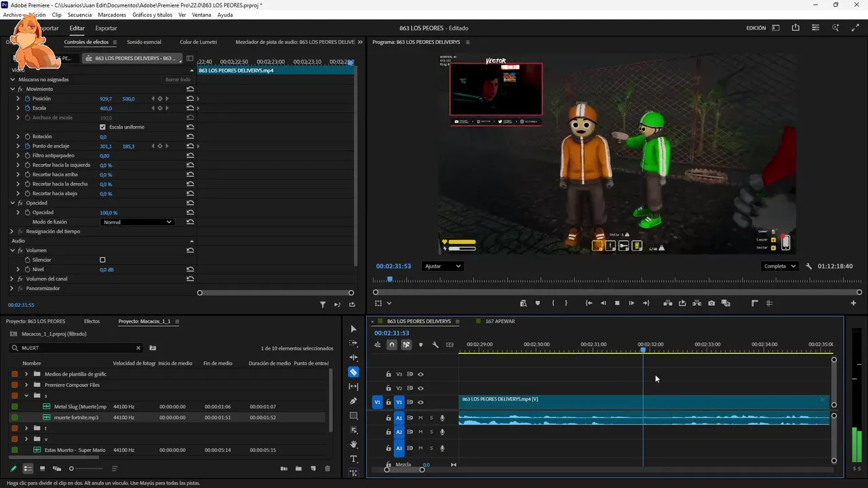Select the Razor cut tool
Viewport: 868px width, 488px height.
click(x=353, y=372)
